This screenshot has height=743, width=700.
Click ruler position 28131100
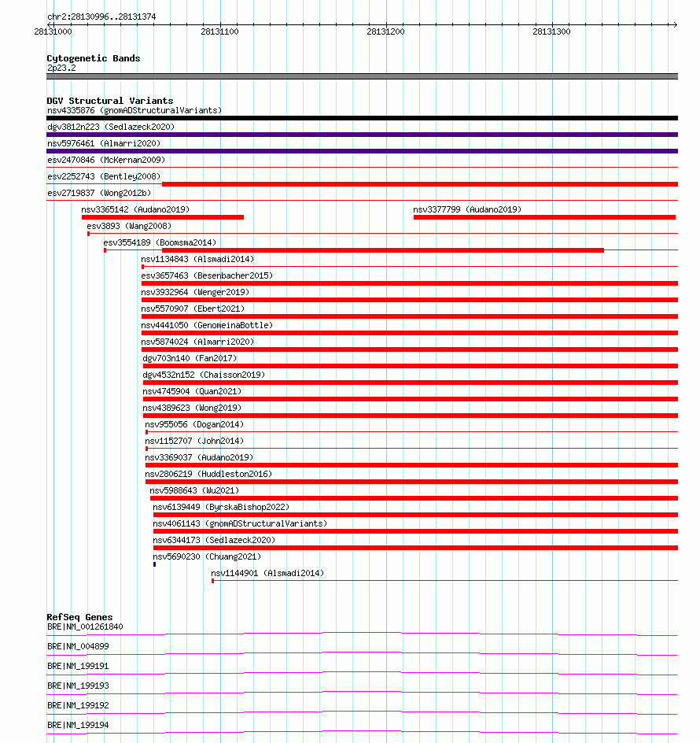tap(219, 31)
